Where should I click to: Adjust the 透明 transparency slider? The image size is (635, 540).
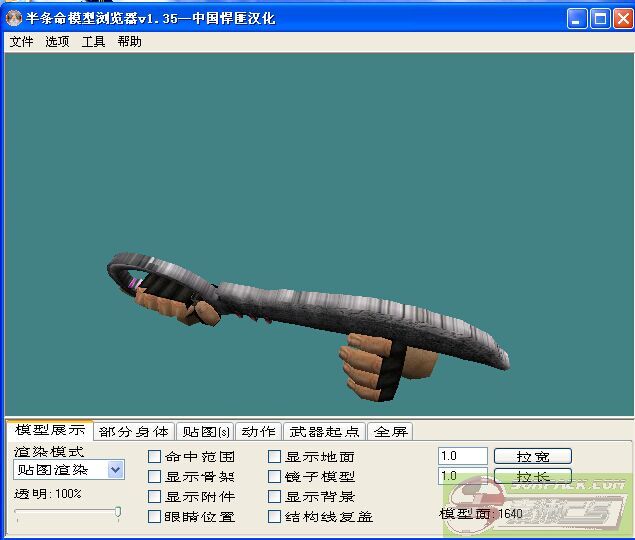(x=118, y=513)
